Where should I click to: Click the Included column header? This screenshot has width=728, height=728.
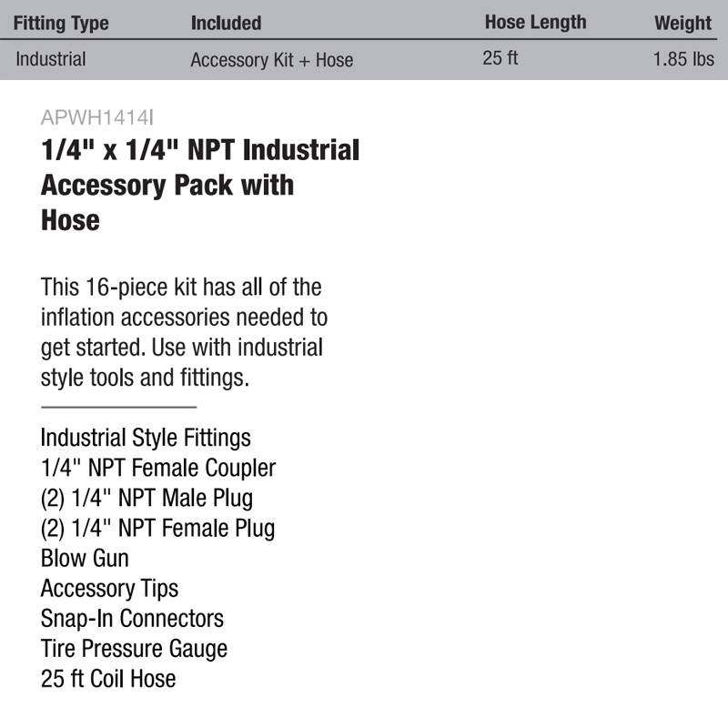pyautogui.click(x=226, y=24)
